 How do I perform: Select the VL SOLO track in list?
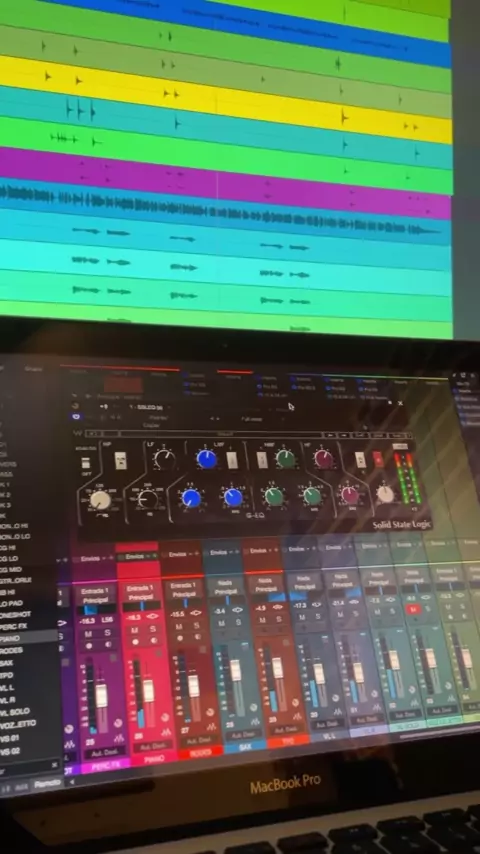[x=15, y=711]
